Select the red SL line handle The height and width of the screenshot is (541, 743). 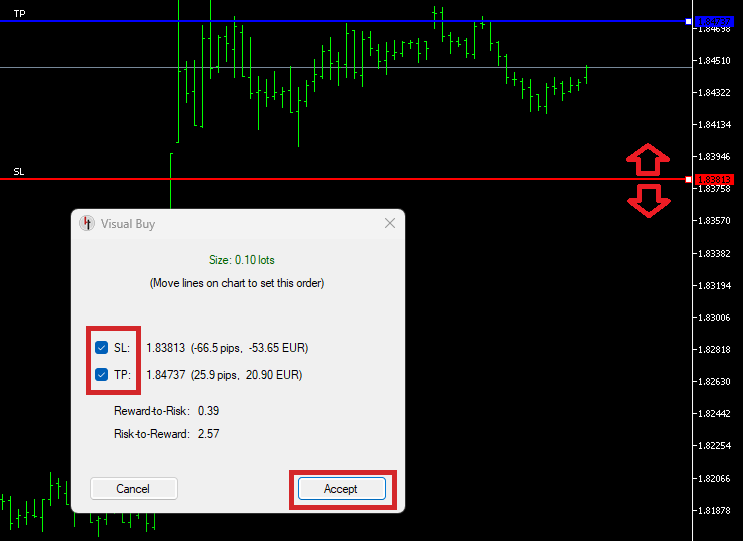pos(689,179)
